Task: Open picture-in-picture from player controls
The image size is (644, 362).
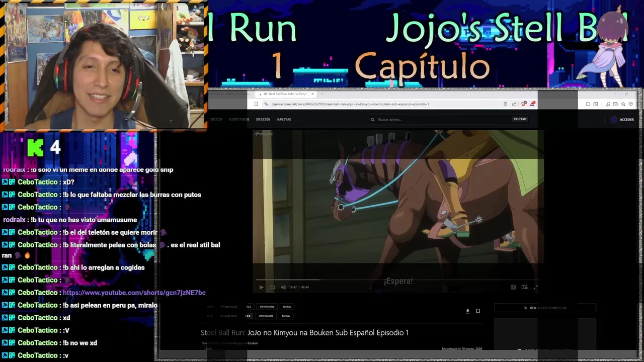Action: (x=524, y=287)
